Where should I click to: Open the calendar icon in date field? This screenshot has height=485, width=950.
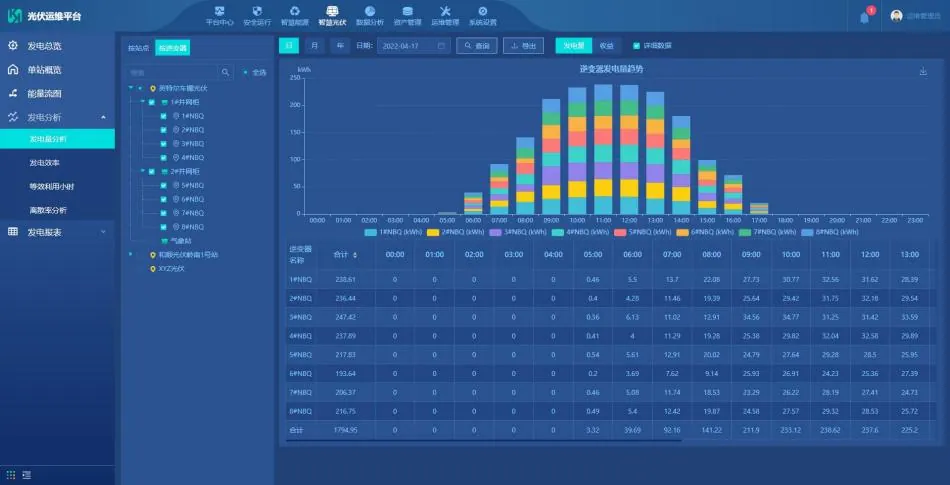(441, 46)
